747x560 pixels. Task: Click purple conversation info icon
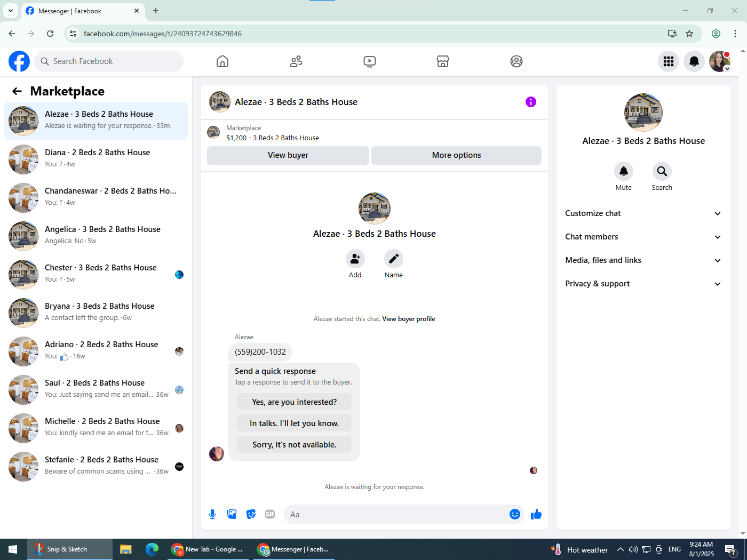click(x=531, y=102)
